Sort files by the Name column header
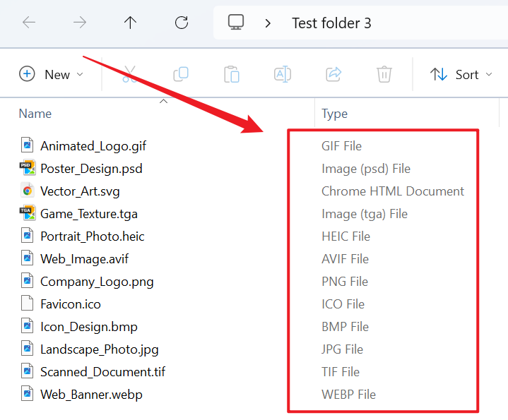Screen dimensions: 508x420 pos(35,114)
